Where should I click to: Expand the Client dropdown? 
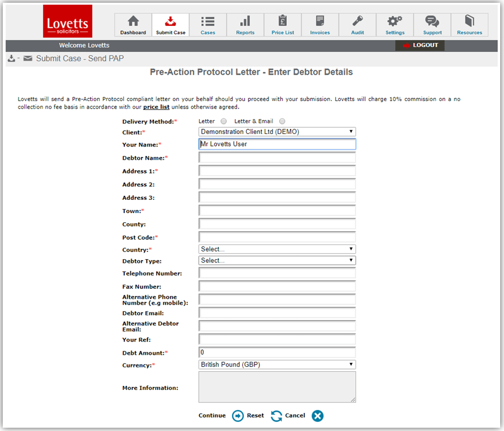click(277, 132)
